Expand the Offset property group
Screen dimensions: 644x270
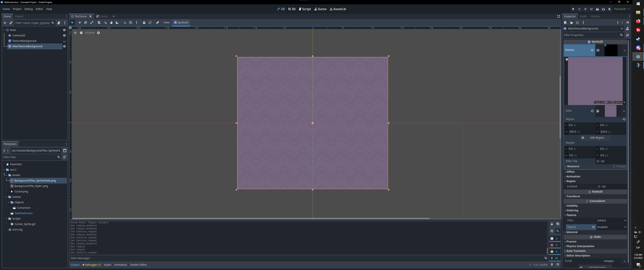tap(595, 172)
